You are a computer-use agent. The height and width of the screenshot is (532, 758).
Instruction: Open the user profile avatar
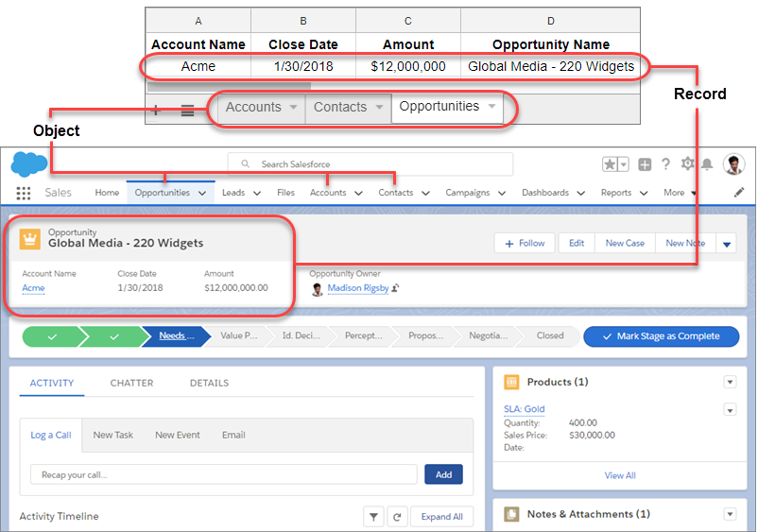[x=733, y=164]
